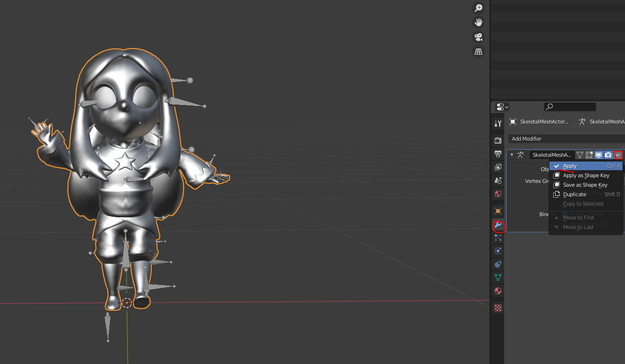Collapse the armature modifier panel

coord(512,155)
